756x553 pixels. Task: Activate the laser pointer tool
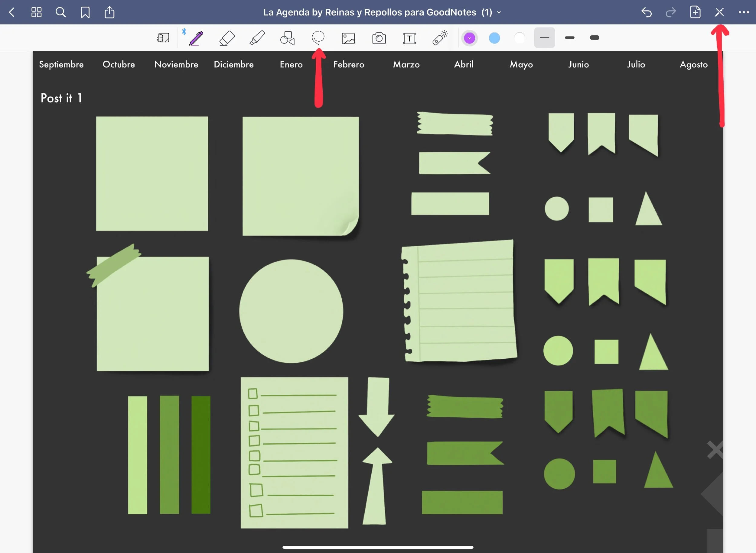(440, 38)
